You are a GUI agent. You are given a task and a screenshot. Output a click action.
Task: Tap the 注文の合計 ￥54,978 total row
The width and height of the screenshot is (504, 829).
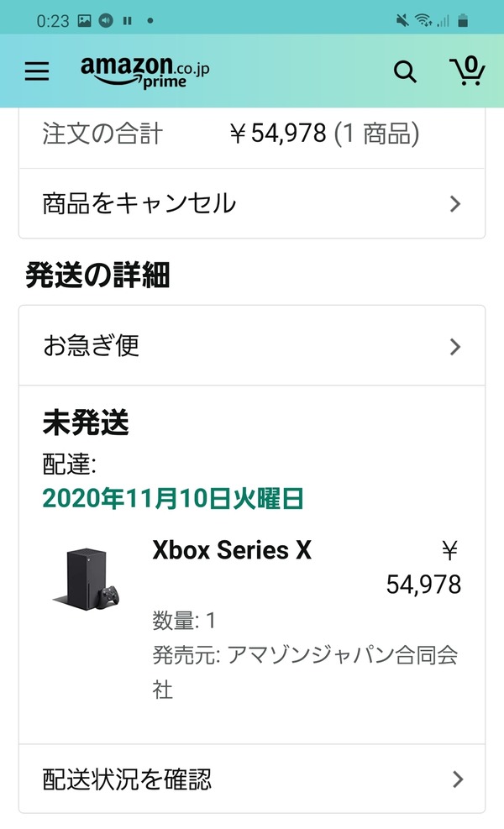tap(252, 134)
